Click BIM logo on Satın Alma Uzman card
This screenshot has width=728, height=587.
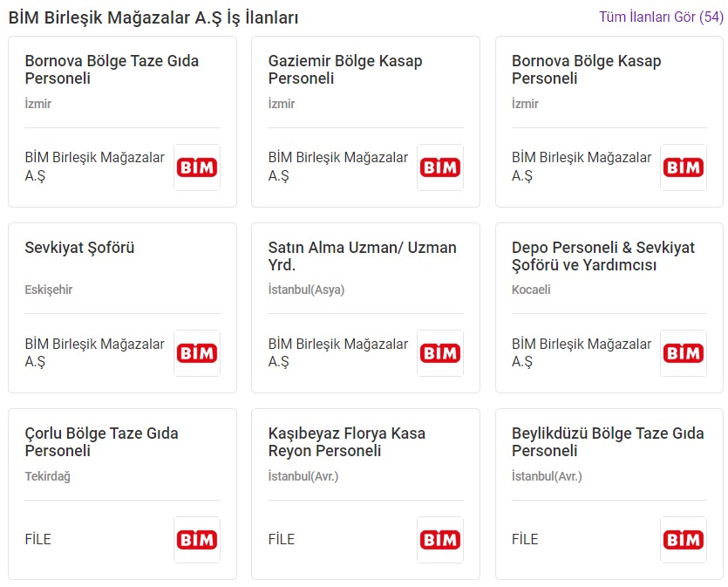(x=440, y=353)
